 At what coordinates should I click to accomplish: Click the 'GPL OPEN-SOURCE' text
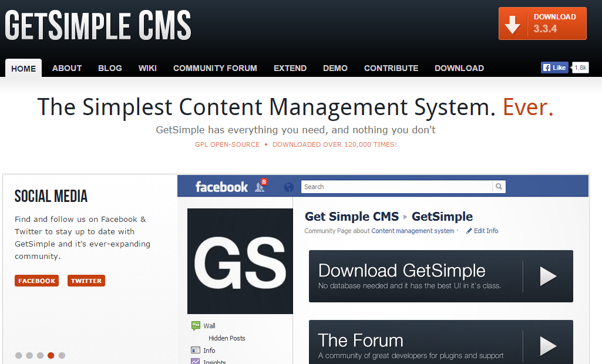227,144
